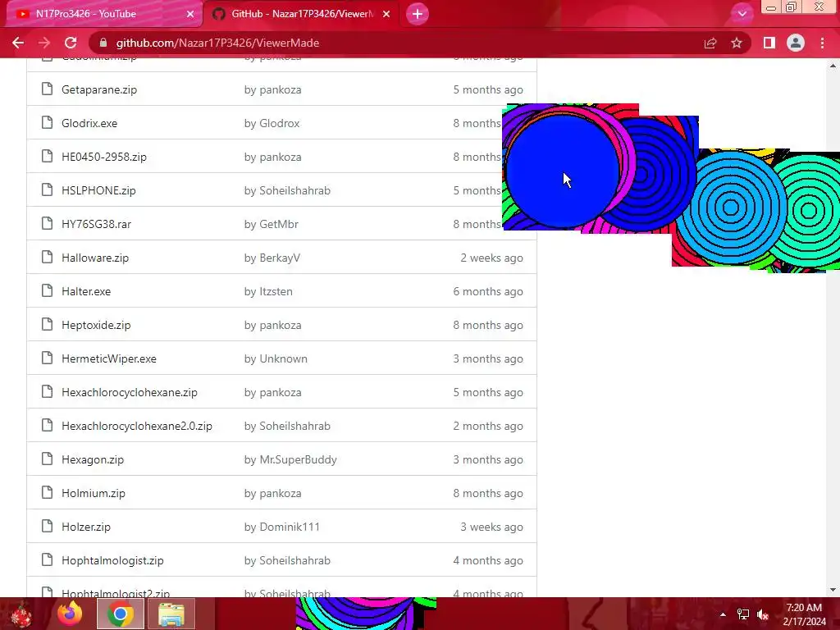840x630 pixels.
Task: Click '2 weeks ago' on Halloware.zip row
Action: click(492, 258)
